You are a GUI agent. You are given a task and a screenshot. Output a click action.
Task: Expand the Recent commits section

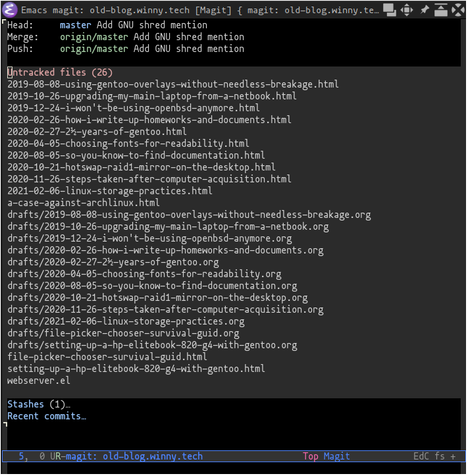point(47,416)
